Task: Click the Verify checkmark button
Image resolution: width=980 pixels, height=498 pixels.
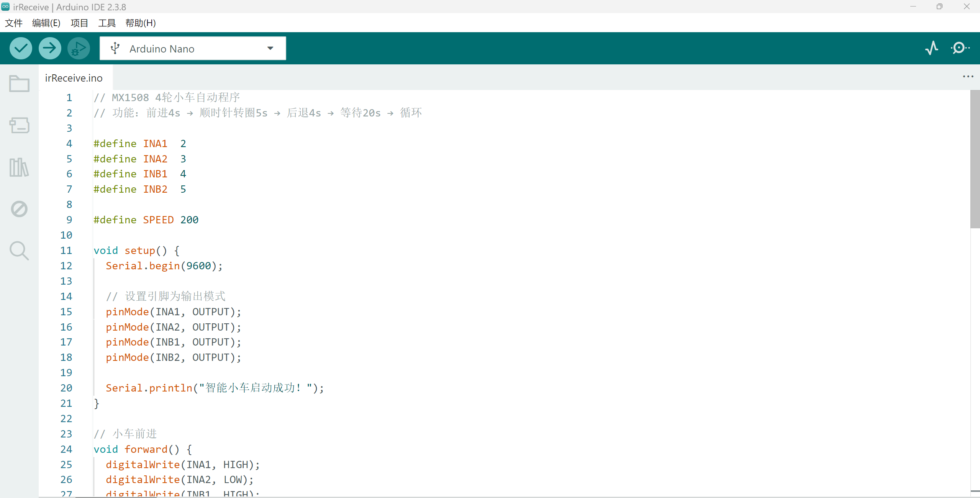Action: (x=21, y=48)
